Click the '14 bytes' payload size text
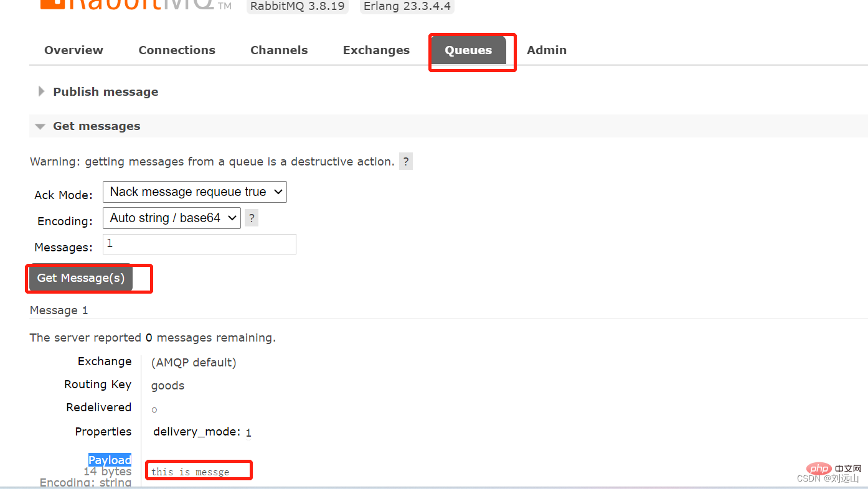 [x=108, y=471]
